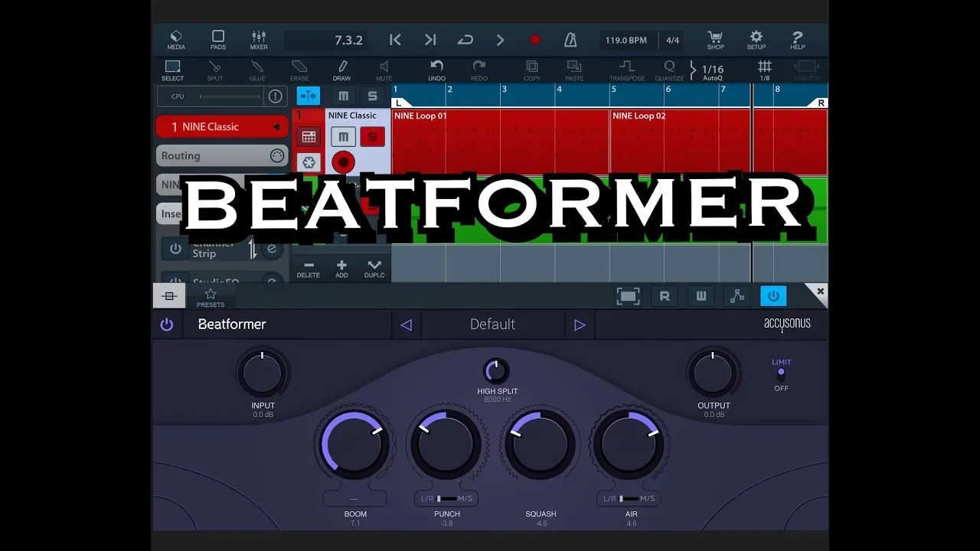Viewport: 980px width, 551px height.
Task: Choose the Draw tool
Action: (341, 70)
